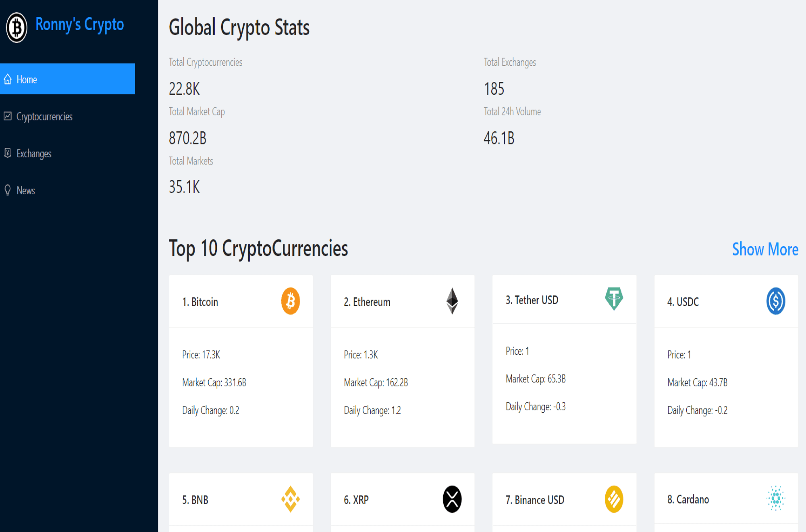
Task: Click the Binance USD yellow icon
Action: [x=614, y=499]
